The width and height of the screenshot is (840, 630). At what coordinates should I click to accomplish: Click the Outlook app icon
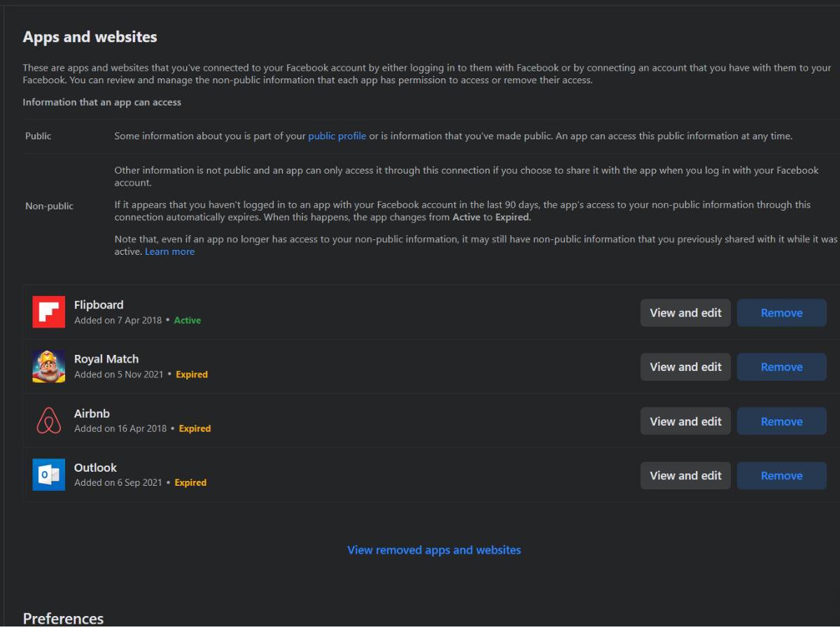pos(48,475)
